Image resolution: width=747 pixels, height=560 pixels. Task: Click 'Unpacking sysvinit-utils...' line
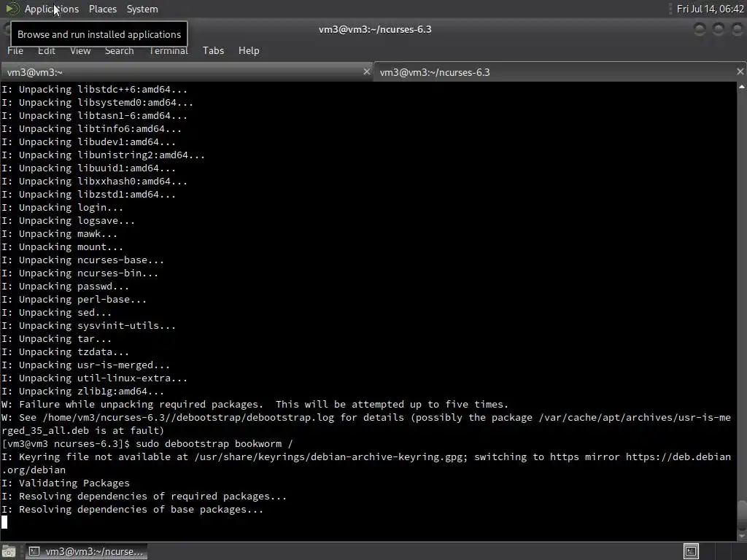tap(88, 326)
